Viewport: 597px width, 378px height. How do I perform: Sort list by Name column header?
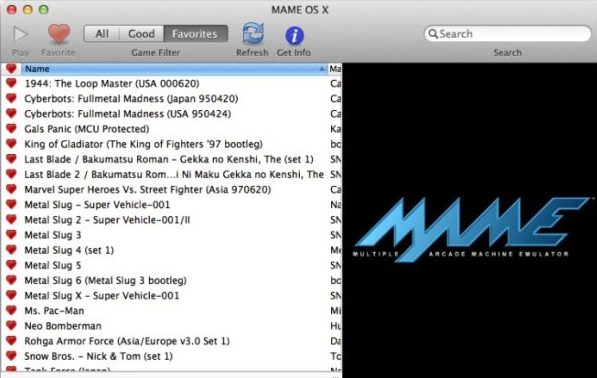pyautogui.click(x=174, y=69)
